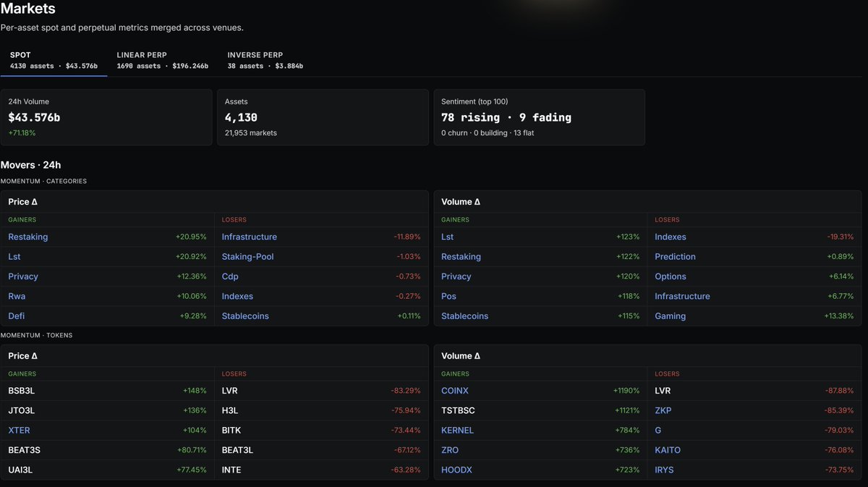The width and height of the screenshot is (868, 487).
Task: Open the Cdp category link
Action: pos(230,276)
